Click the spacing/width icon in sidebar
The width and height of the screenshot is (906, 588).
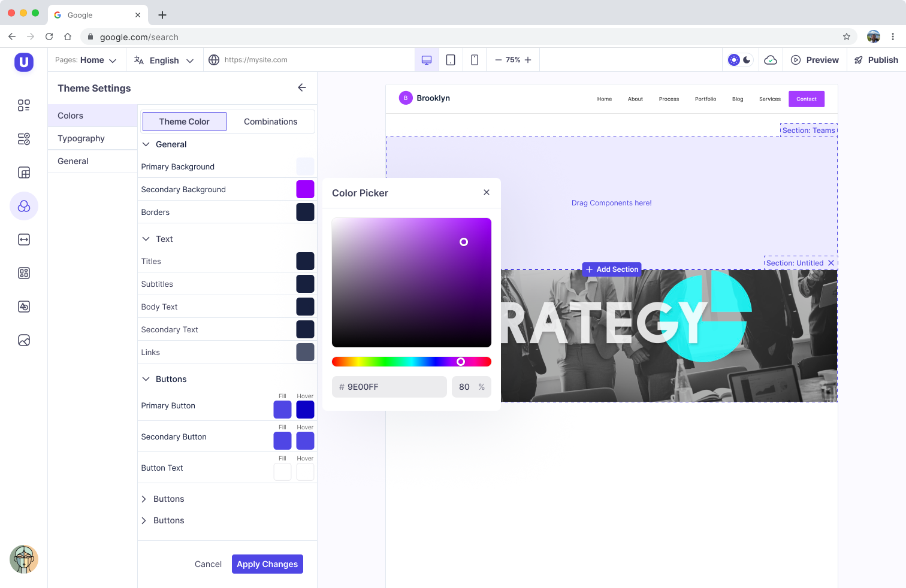24,239
